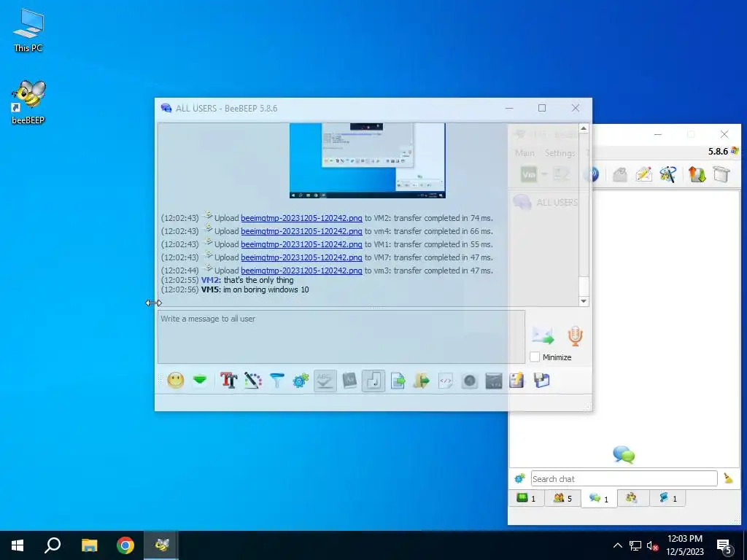Open the chat font selector (Tt icon)
Viewport: 747px width, 560px height.
[x=228, y=381]
